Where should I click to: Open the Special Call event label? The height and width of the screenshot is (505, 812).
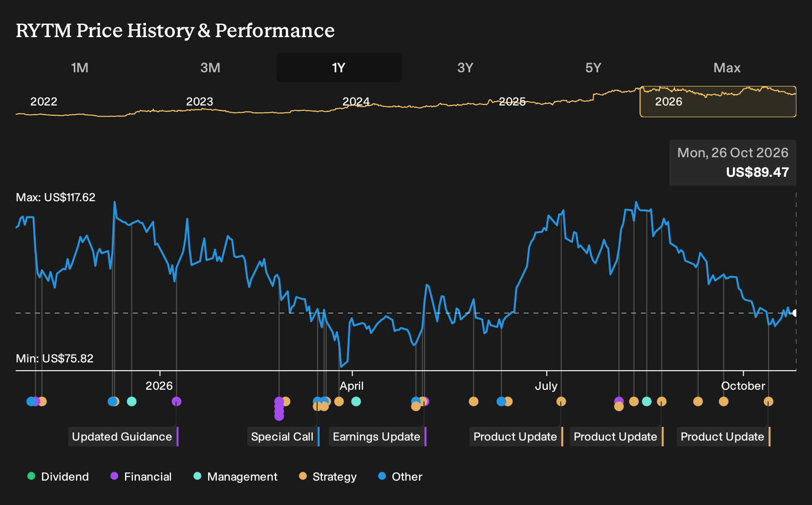(x=283, y=437)
